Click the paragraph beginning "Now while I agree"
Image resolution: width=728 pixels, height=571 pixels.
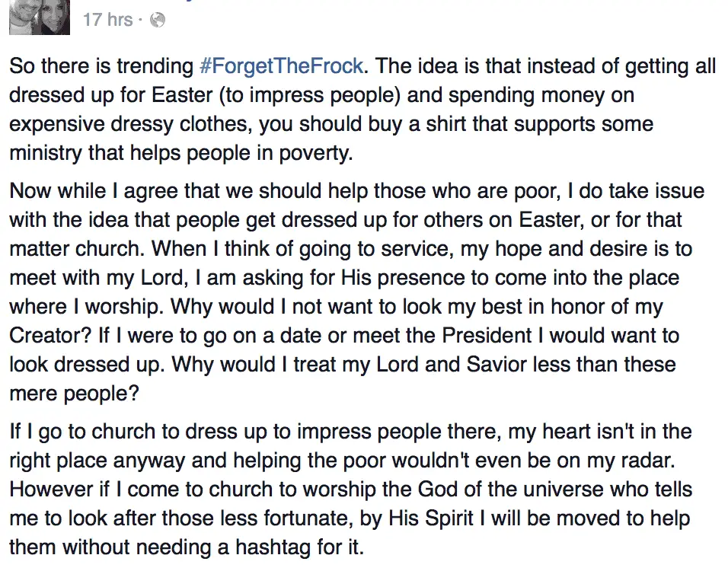(356, 292)
